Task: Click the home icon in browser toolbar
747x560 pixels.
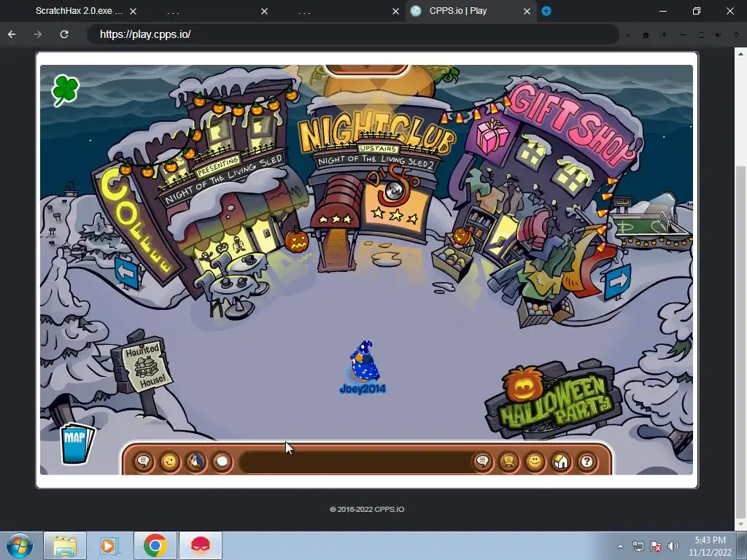Action: [x=646, y=35]
